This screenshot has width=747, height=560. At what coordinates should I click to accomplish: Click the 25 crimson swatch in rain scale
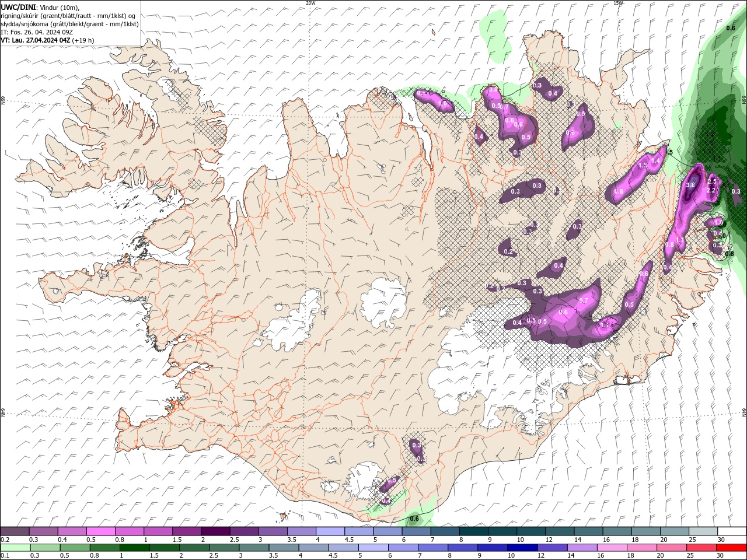[x=701, y=548]
